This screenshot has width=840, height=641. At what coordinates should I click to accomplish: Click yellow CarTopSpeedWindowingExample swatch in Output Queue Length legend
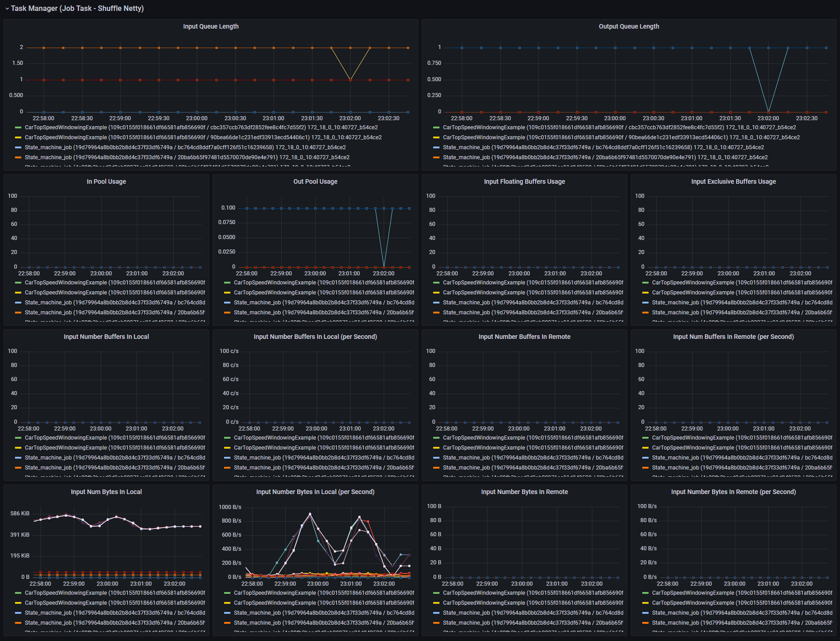(436, 137)
